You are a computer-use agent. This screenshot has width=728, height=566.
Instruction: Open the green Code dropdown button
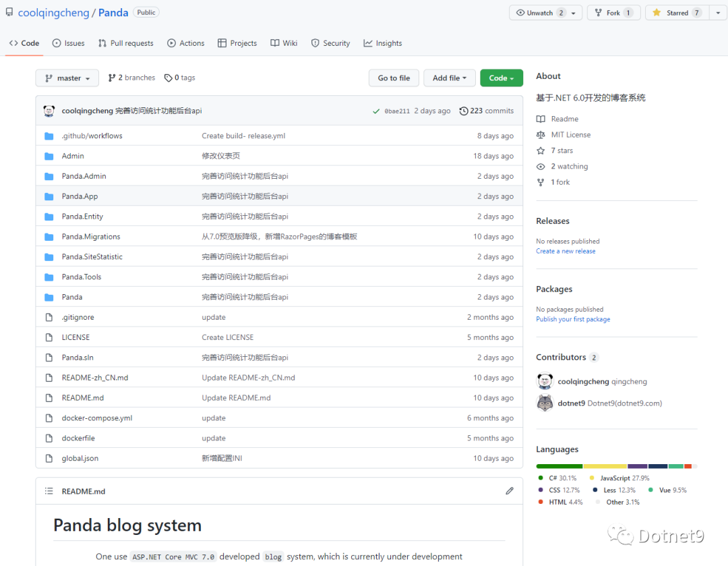[x=502, y=78]
